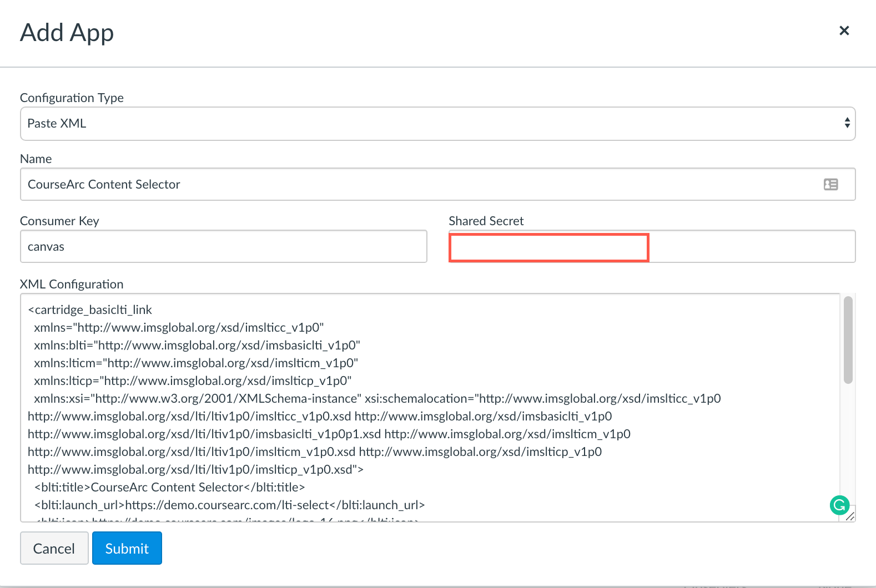Click the Name input field
This screenshot has width=876, height=588.
pos(437,184)
